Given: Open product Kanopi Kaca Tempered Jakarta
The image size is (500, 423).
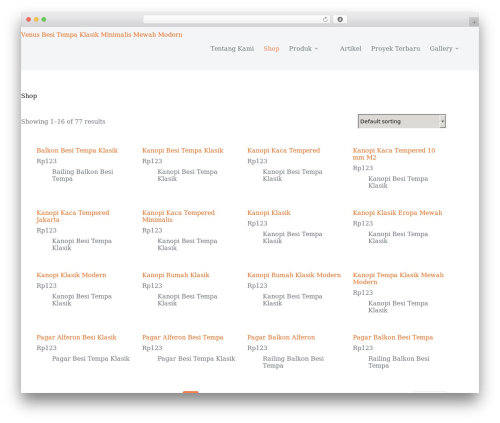Looking at the screenshot, I should point(73,216).
